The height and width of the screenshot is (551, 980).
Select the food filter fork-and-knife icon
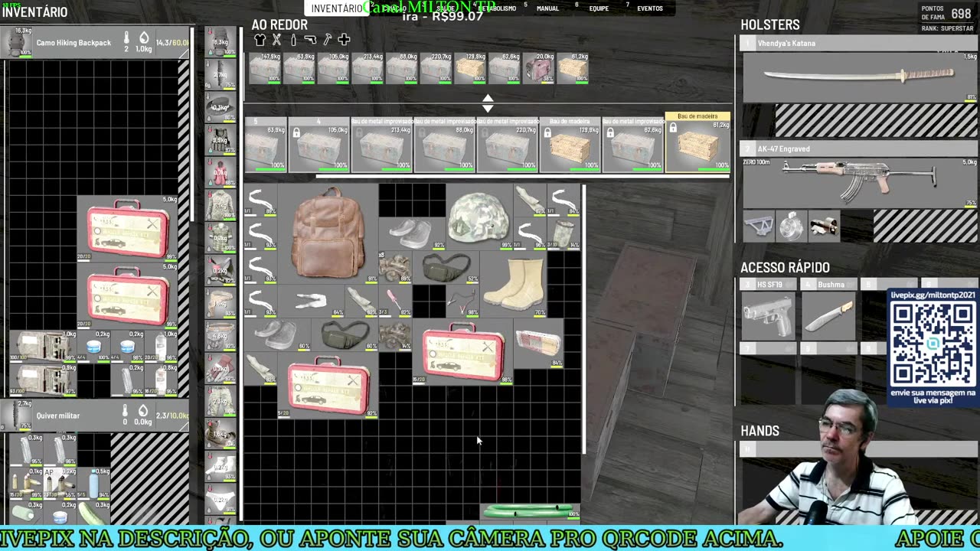pyautogui.click(x=276, y=40)
